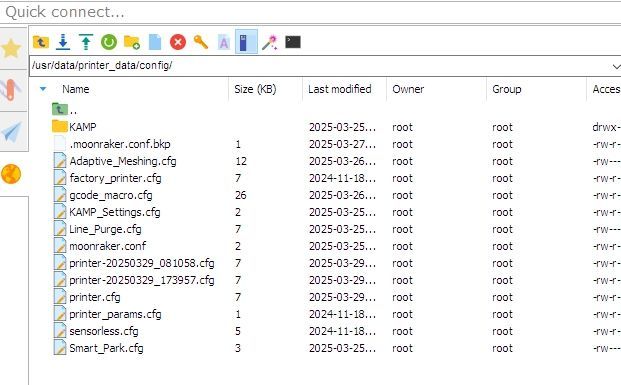Open the paper plane sidebar tab
Viewport: 621px width, 385px height.
[x=11, y=132]
